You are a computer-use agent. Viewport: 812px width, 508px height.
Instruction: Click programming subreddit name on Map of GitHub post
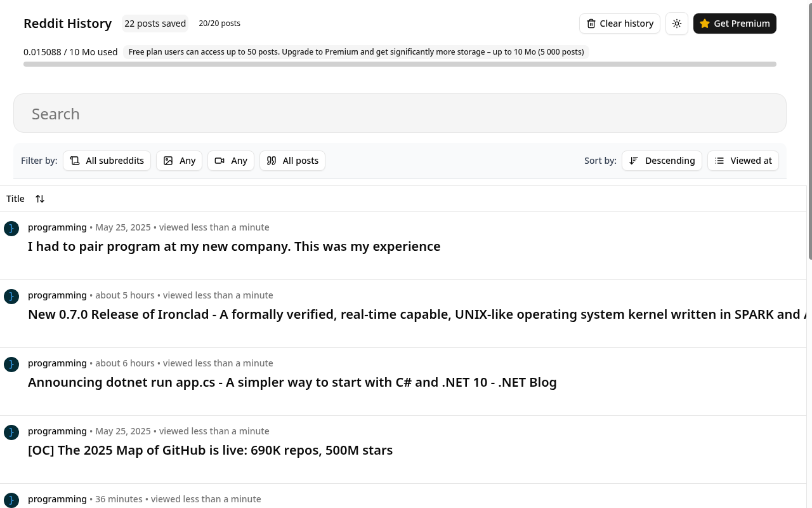pos(57,431)
